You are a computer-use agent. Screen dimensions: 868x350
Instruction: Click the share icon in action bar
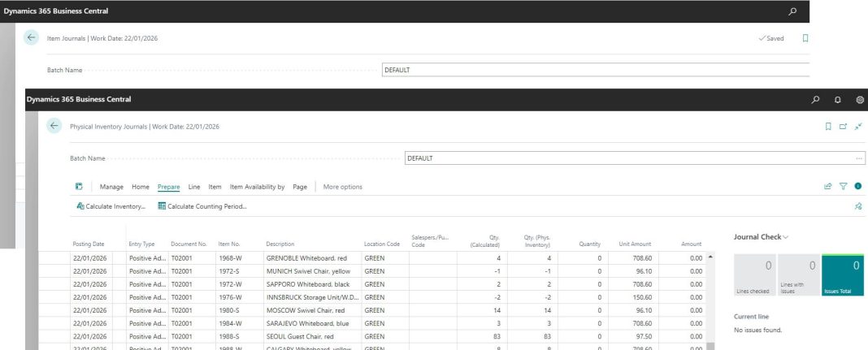pyautogui.click(x=828, y=186)
